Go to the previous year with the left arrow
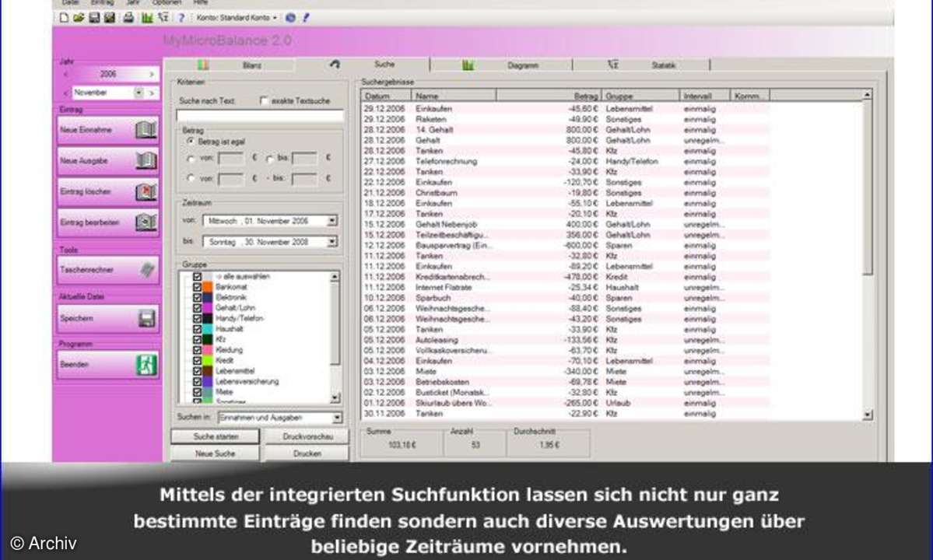Viewport: 933px width, 560px height. coord(65,75)
